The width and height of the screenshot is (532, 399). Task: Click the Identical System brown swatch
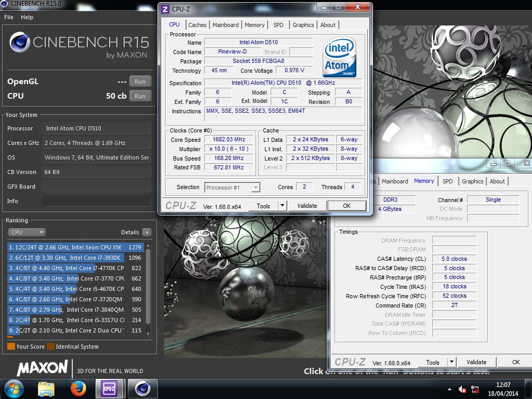(50, 347)
